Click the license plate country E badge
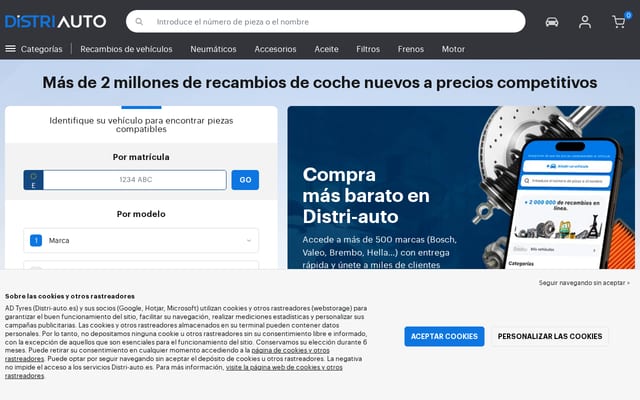Screen dimensions: 640x400 [x=33, y=180]
